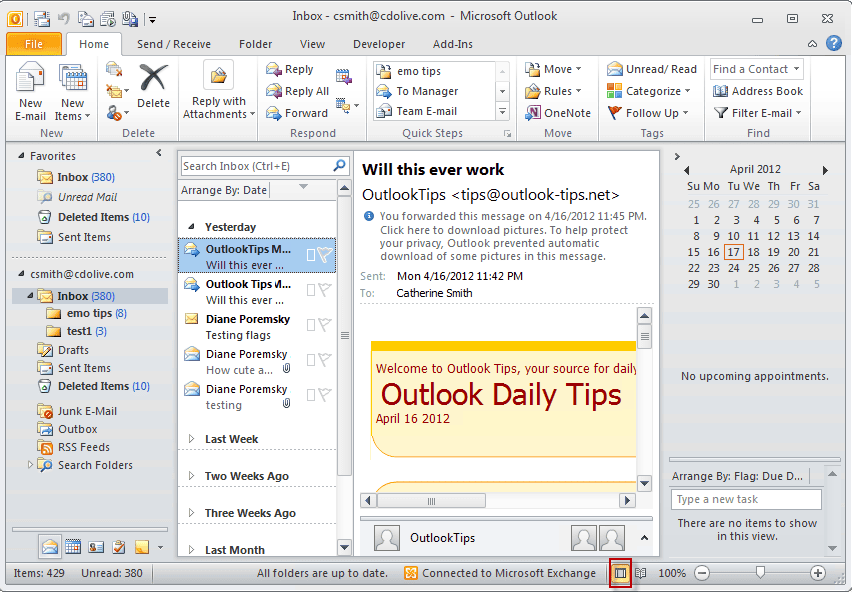Toggle category box on How cute message

311,360
